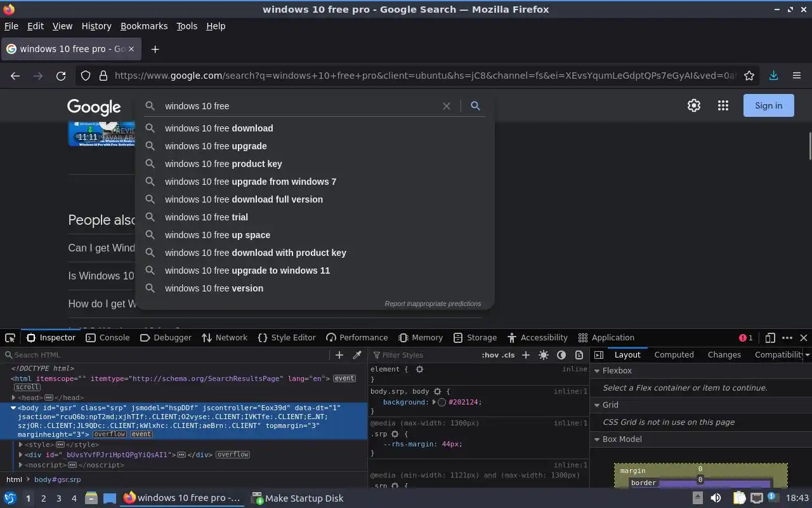Viewport: 812px width, 508px height.
Task: Expand the noscript node
Action: point(21,465)
